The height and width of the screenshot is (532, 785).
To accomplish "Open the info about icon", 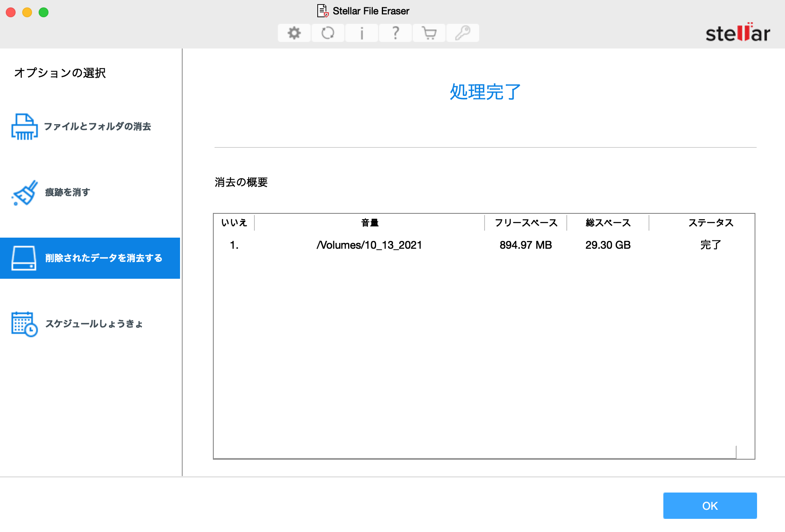I will point(362,33).
